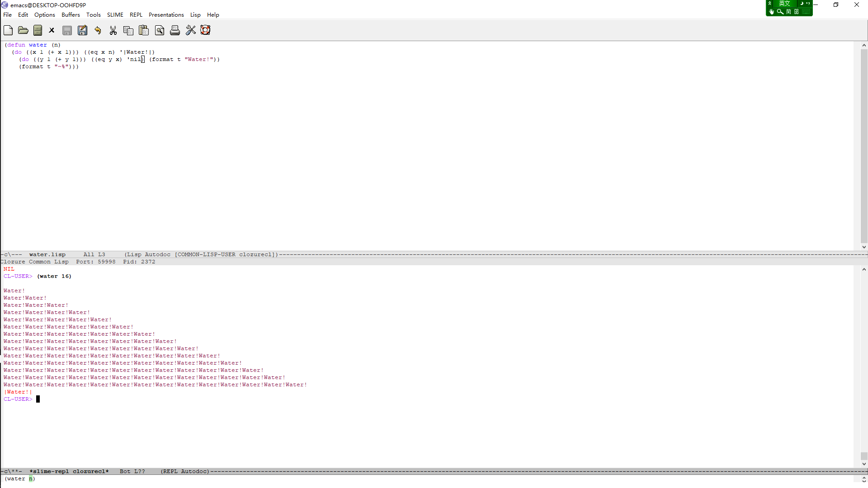This screenshot has width=868, height=488.
Task: Open the Presentations menu
Action: [x=166, y=15]
